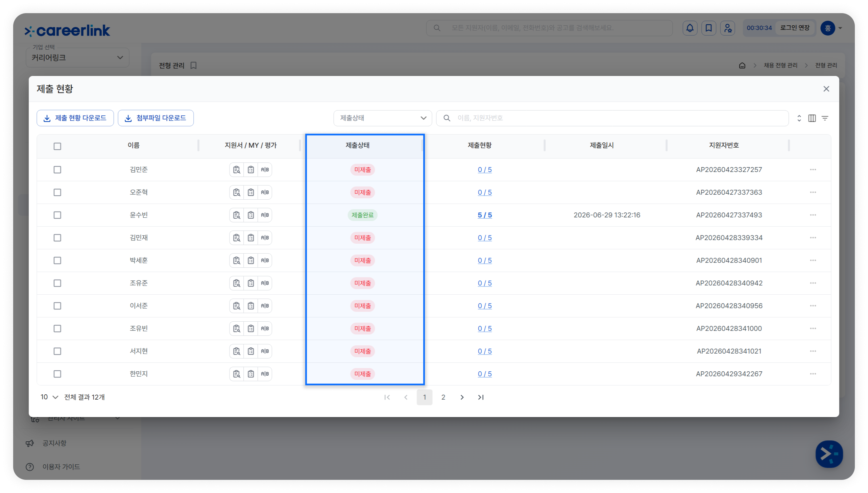
Task: Go to page 2 of results
Action: (443, 397)
